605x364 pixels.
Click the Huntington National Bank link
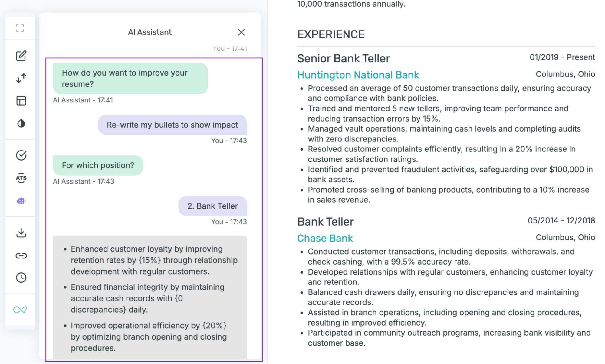pos(358,75)
